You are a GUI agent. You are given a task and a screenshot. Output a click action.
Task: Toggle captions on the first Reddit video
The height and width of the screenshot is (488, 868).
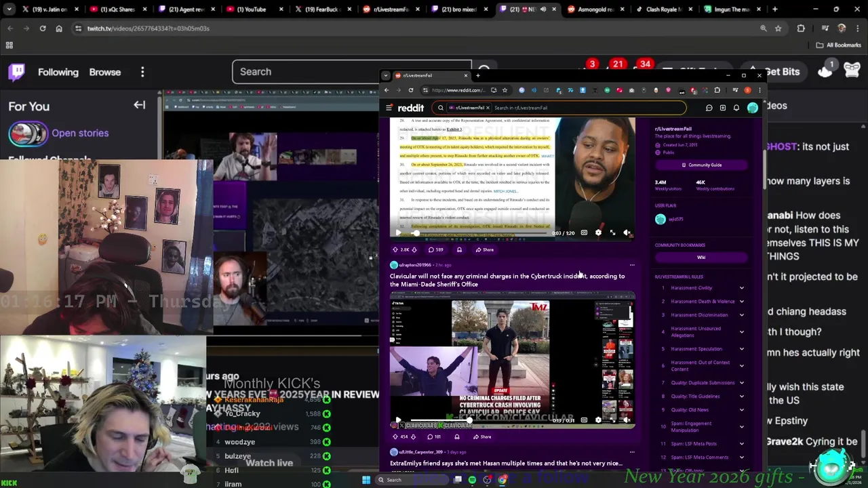[x=584, y=232]
